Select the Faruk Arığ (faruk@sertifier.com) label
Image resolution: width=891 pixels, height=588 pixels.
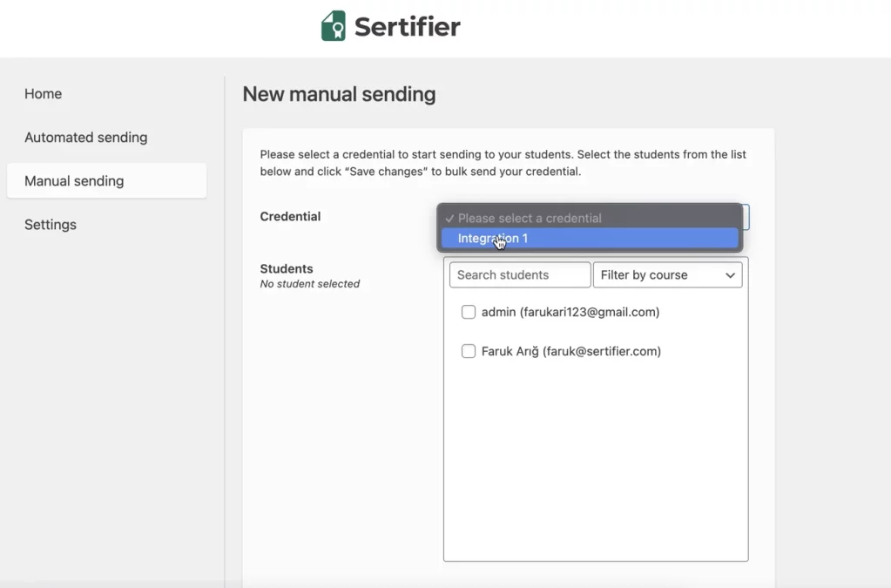point(571,352)
